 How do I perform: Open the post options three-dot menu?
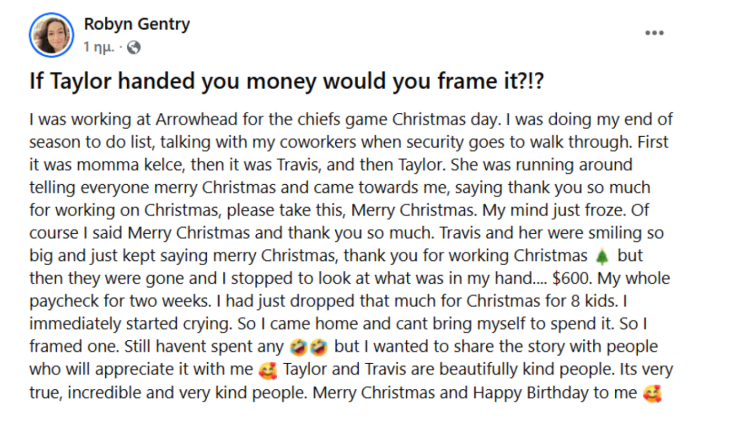click(654, 32)
